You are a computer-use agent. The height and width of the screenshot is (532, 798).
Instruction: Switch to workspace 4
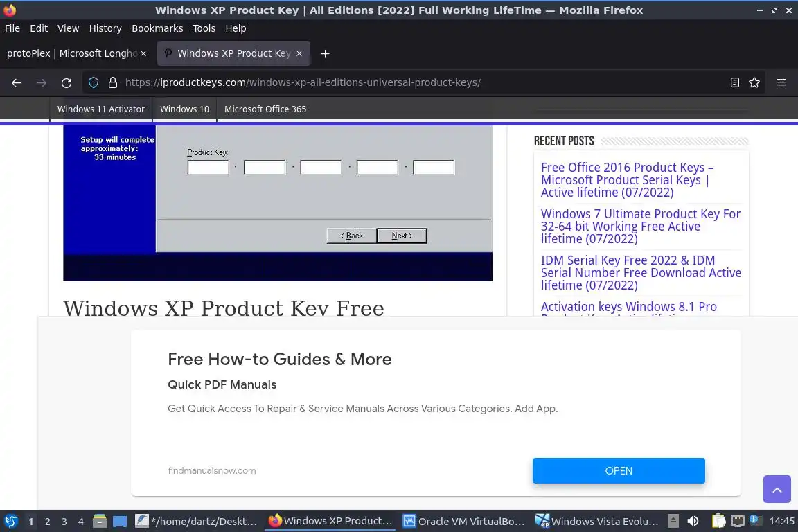(x=81, y=522)
